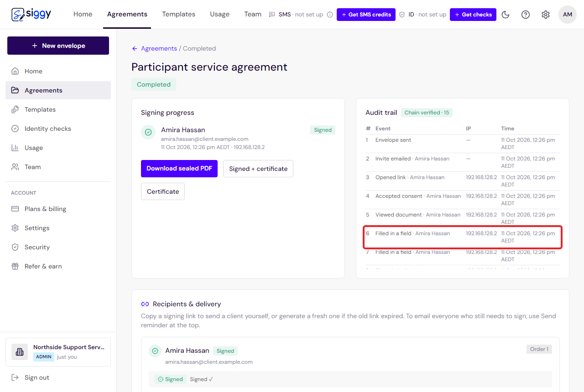Click the Envelope sent audit event
The height and width of the screenshot is (392, 584).
coord(463,144)
